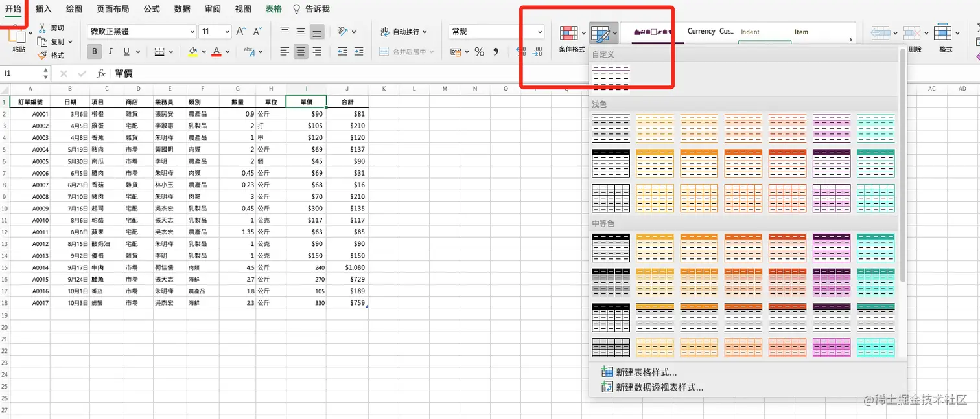Toggle middle vertical alignment

click(301, 31)
